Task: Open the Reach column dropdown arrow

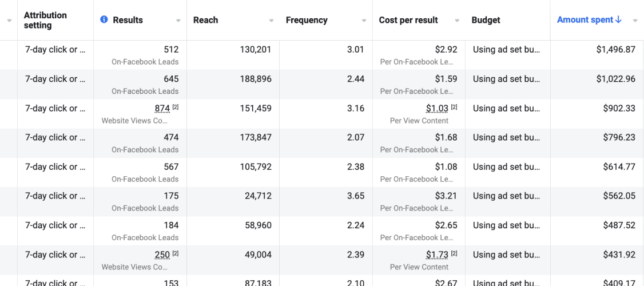Action: point(271,21)
